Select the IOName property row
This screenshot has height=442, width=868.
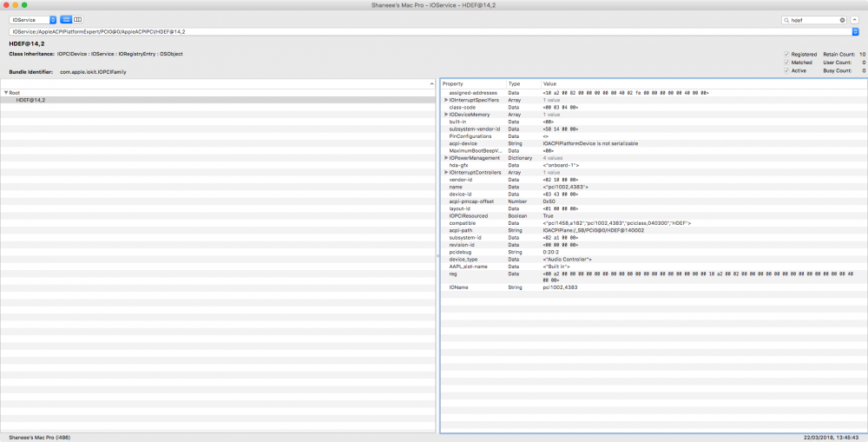(654, 287)
